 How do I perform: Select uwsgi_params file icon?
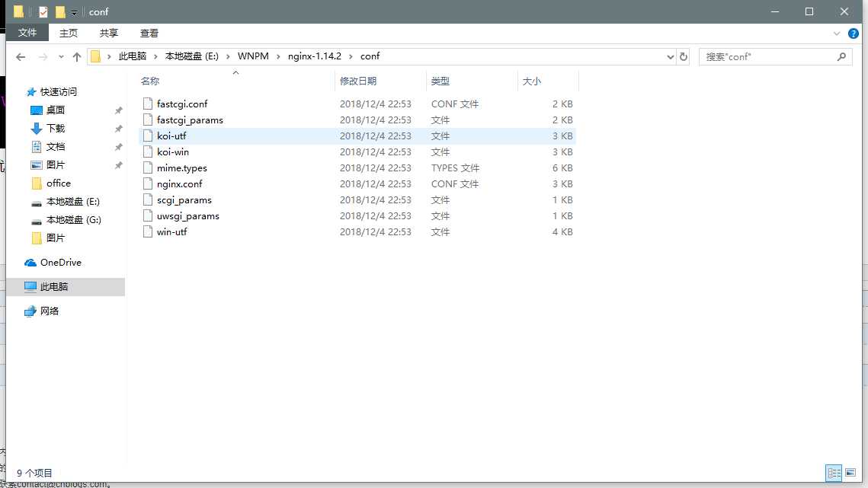tap(147, 215)
